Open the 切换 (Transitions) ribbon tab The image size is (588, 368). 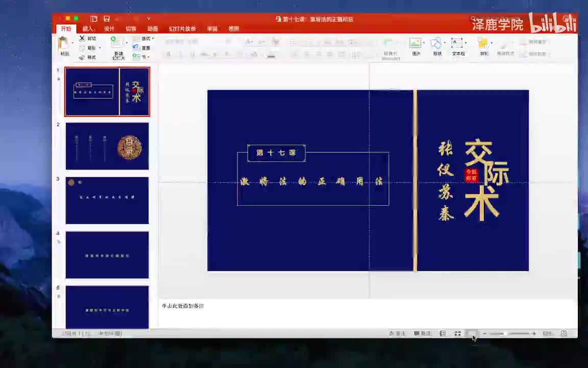click(x=131, y=29)
